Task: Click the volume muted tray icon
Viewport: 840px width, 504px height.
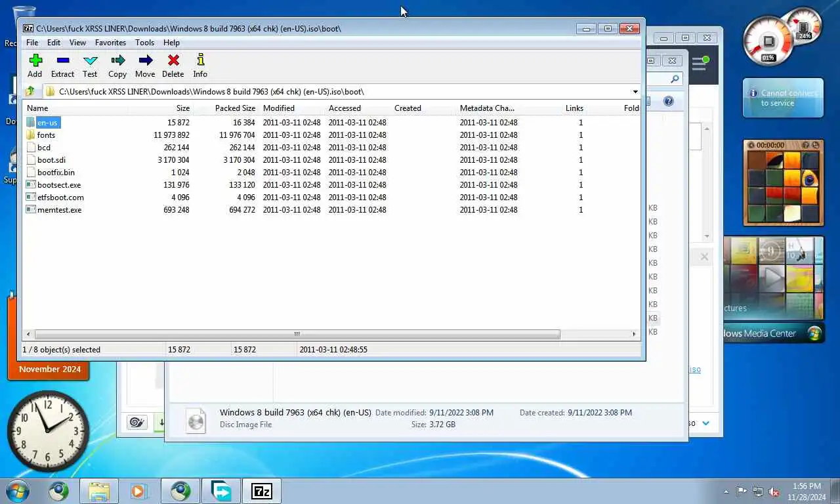Action: pyautogui.click(x=774, y=492)
